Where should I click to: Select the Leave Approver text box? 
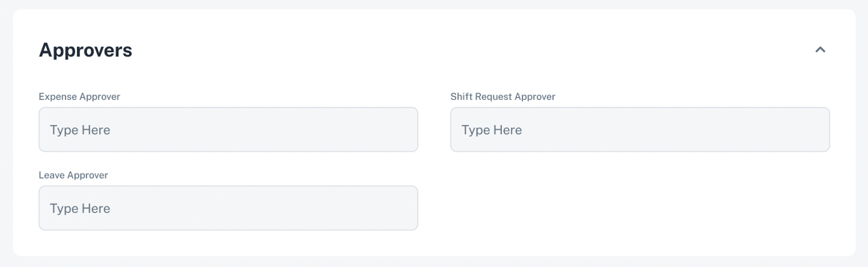pos(228,208)
